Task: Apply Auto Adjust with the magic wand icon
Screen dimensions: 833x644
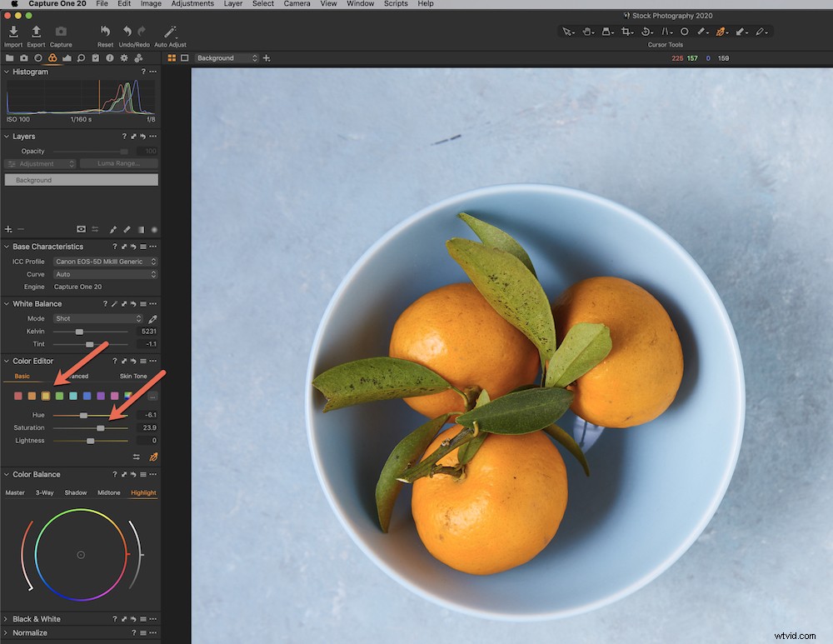Action: pos(169,31)
